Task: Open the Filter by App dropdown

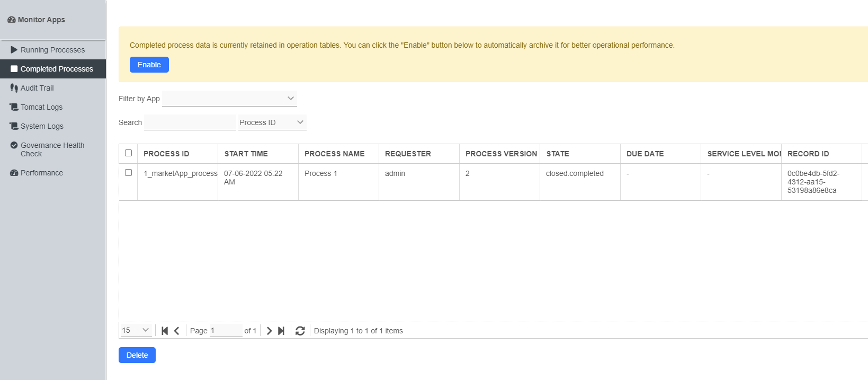Action: click(x=229, y=99)
